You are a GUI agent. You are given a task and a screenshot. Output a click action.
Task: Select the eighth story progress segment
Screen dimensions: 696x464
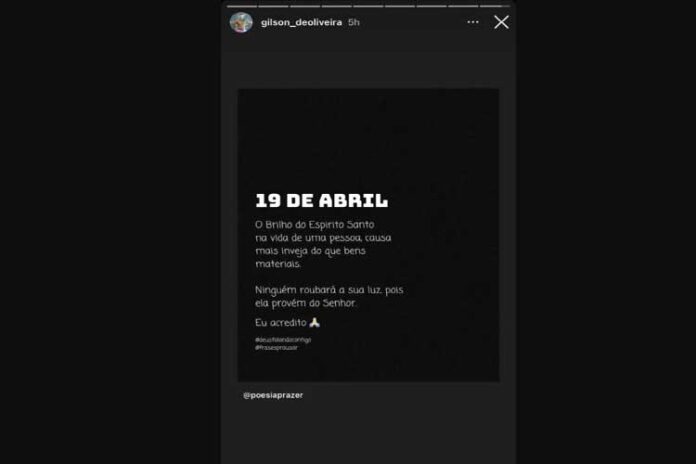(x=463, y=6)
